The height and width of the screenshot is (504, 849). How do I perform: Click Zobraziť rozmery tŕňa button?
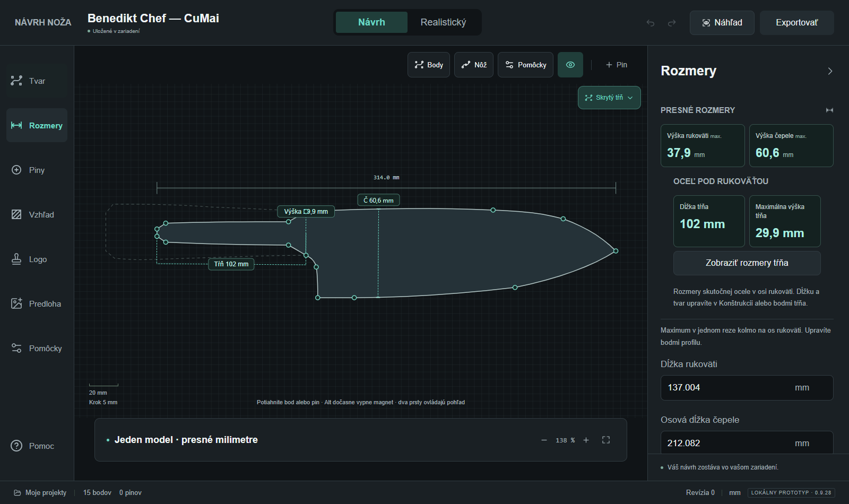tap(747, 263)
